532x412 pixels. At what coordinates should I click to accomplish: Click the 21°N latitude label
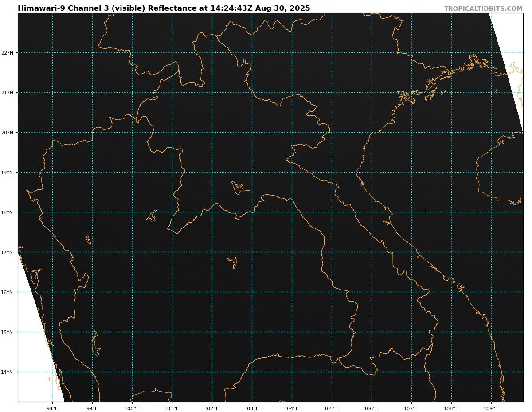[8, 93]
